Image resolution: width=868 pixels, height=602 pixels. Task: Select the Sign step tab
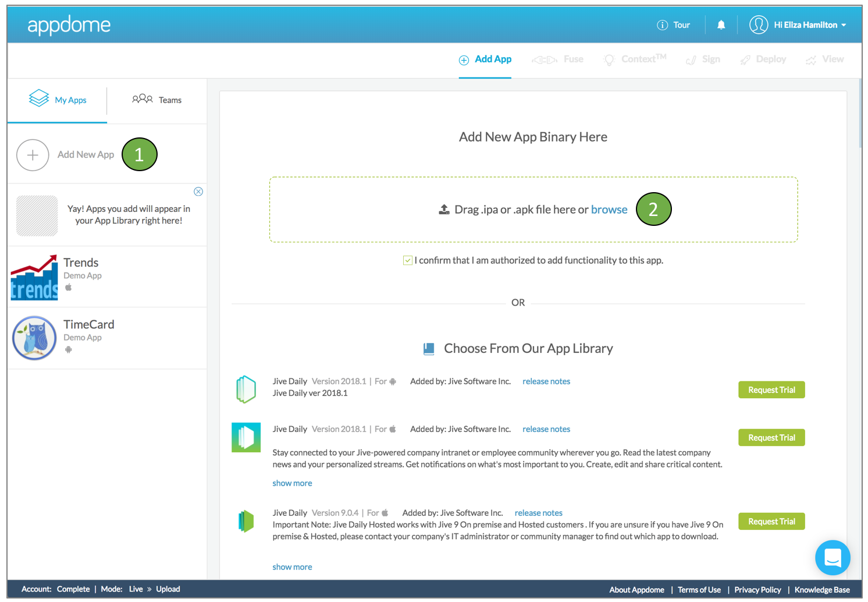(x=703, y=59)
